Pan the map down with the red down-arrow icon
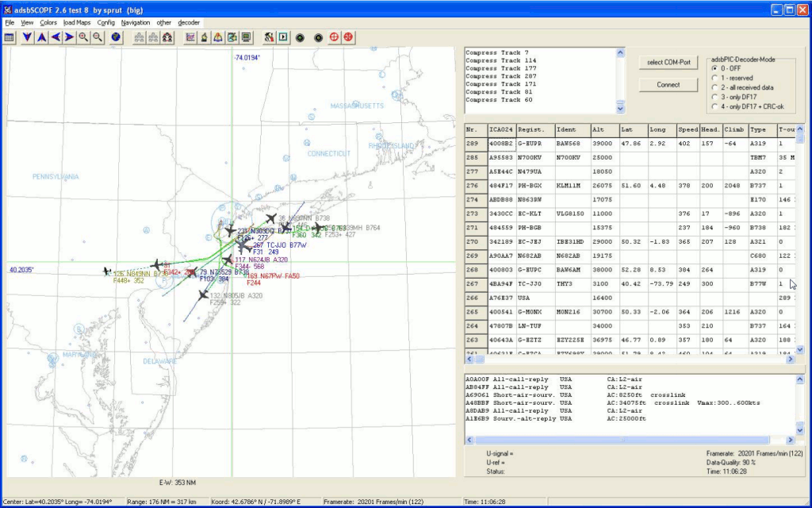812x508 pixels. click(x=27, y=37)
